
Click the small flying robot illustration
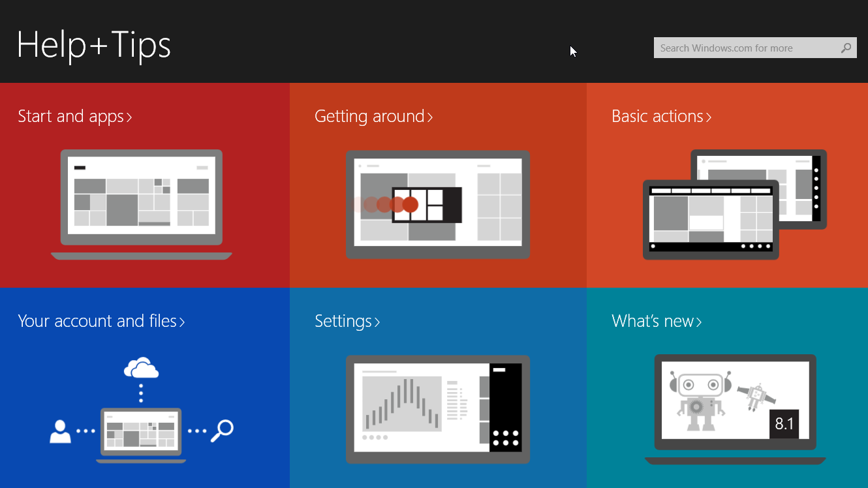(756, 396)
